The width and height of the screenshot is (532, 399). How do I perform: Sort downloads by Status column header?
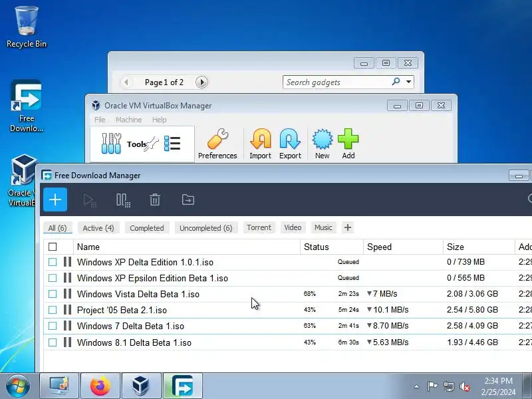pyautogui.click(x=332, y=247)
